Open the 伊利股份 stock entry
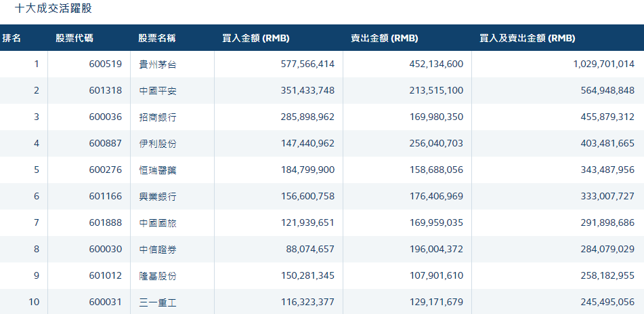644x314 pixels. click(158, 144)
